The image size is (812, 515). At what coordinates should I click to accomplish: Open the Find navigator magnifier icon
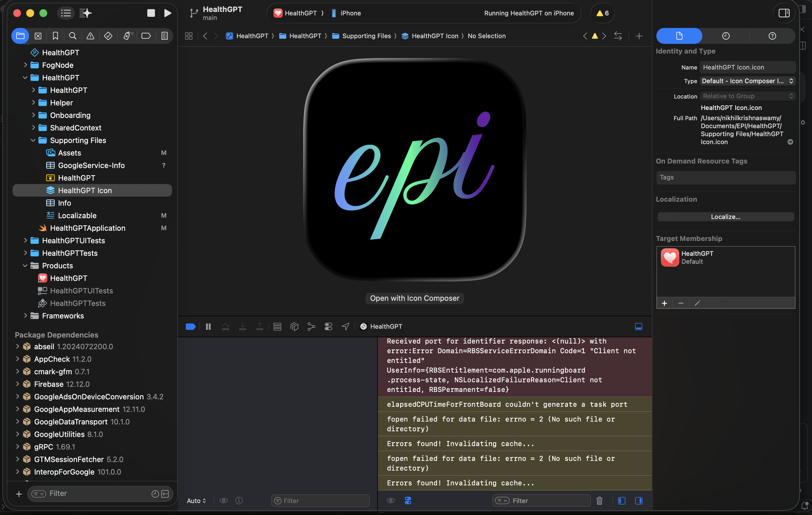pyautogui.click(x=72, y=36)
